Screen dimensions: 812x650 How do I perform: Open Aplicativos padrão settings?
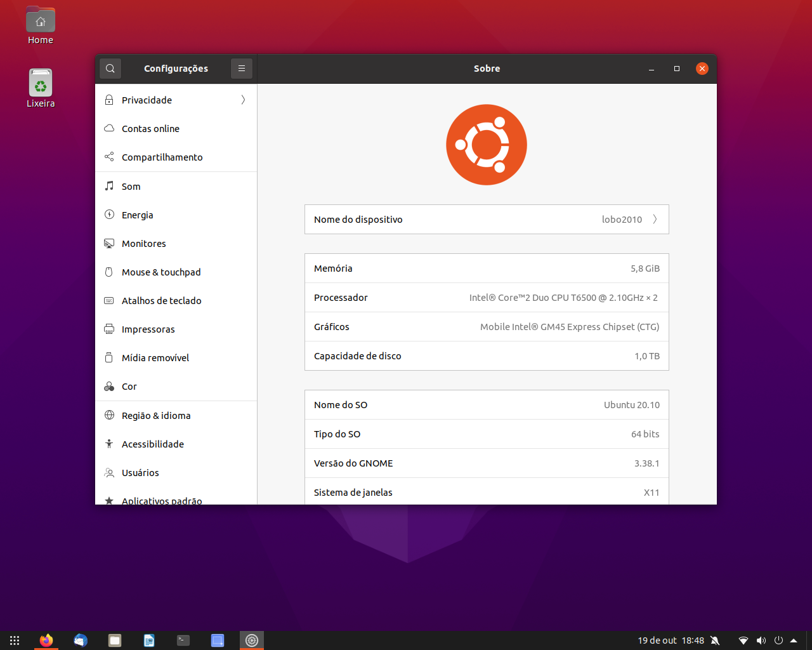point(161,500)
